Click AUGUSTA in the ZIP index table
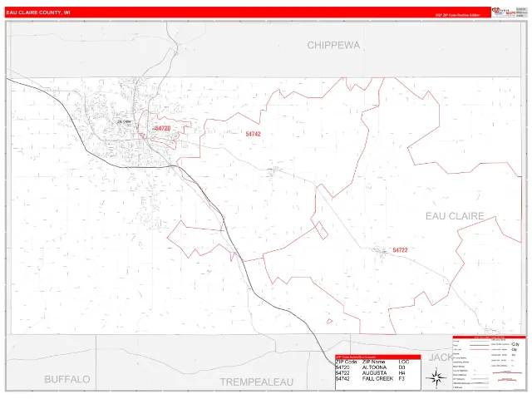 (x=374, y=373)
